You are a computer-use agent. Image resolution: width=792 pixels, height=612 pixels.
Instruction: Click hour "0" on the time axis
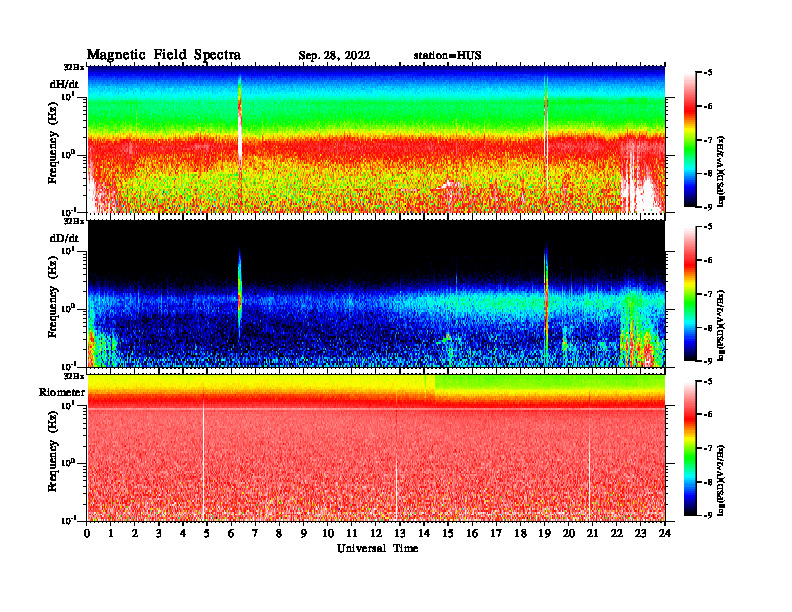[87, 533]
